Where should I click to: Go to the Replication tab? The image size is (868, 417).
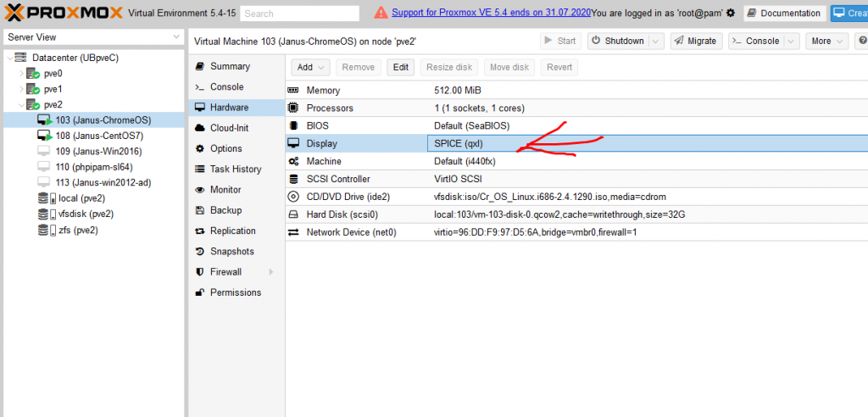[237, 231]
